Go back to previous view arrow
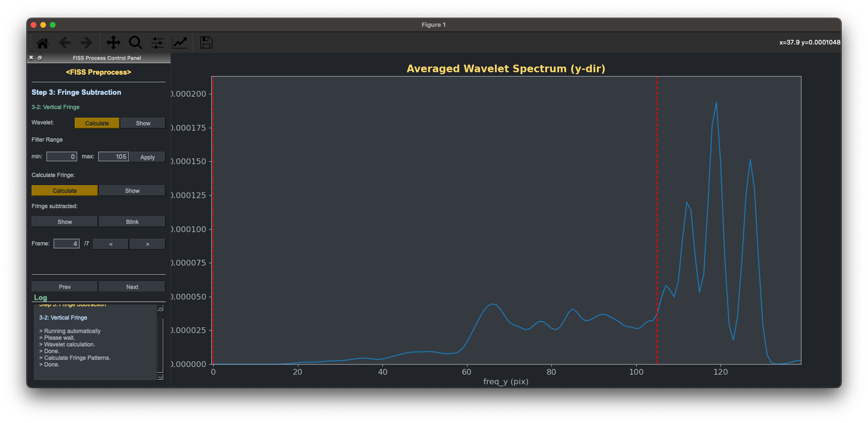This screenshot has width=868, height=423. point(65,43)
